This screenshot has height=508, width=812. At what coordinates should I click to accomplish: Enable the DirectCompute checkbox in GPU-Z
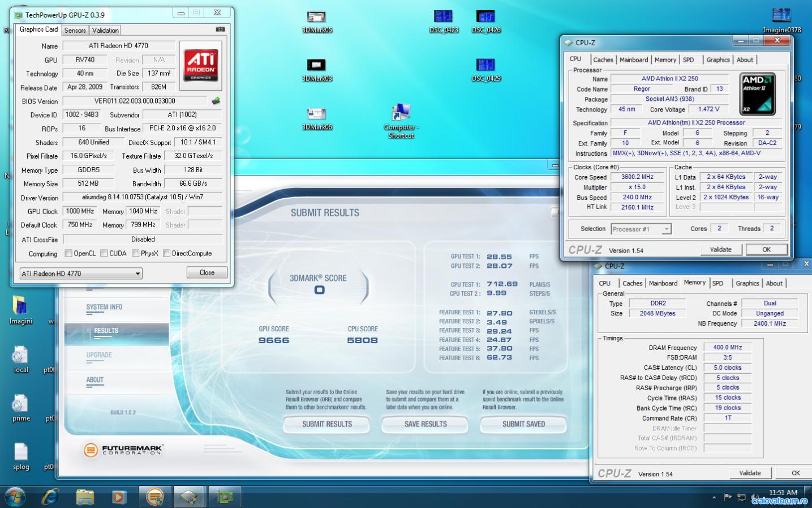pos(166,253)
